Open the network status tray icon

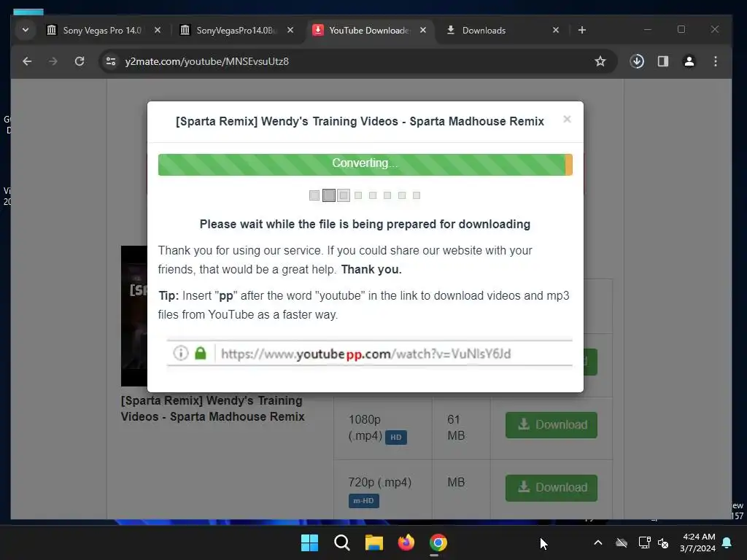tap(644, 542)
